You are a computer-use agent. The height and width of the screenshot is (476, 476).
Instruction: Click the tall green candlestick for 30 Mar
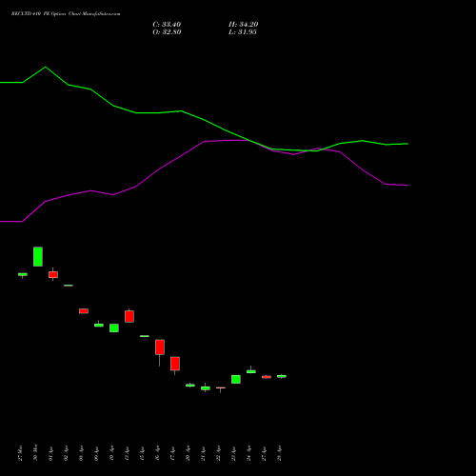(x=38, y=256)
